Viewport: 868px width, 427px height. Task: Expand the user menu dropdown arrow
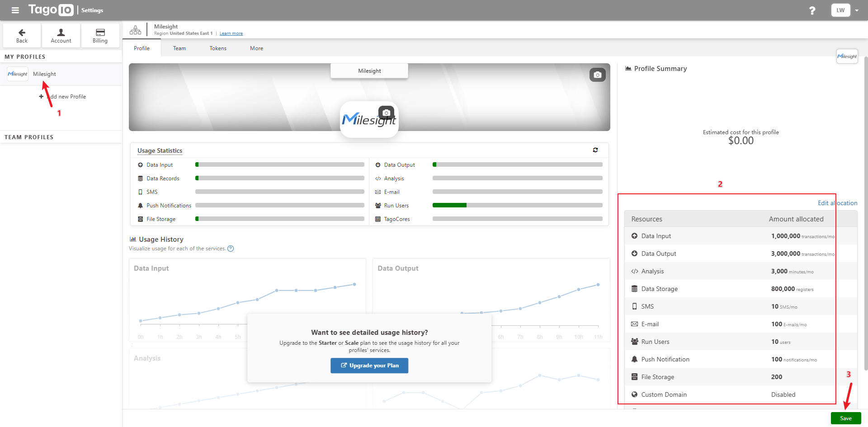(x=857, y=10)
